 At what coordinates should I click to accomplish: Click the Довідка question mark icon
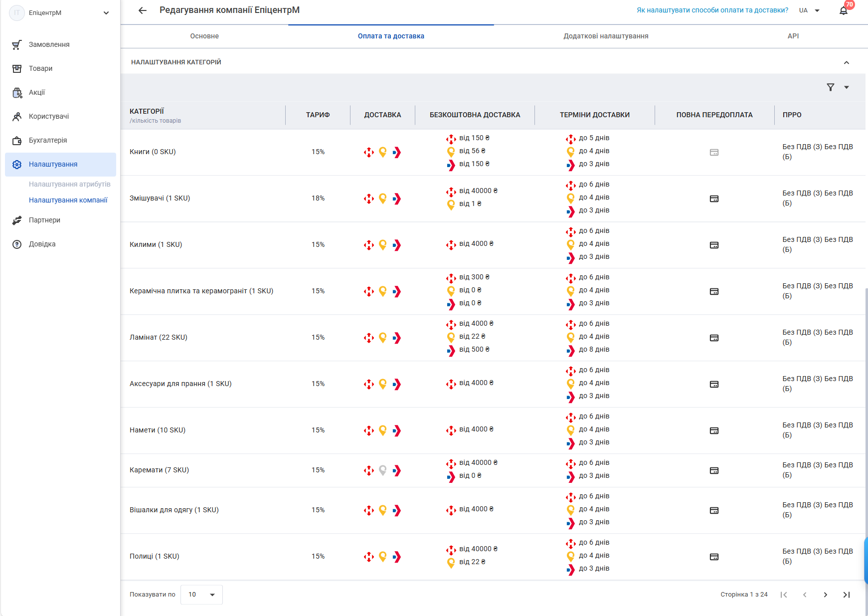click(x=17, y=244)
